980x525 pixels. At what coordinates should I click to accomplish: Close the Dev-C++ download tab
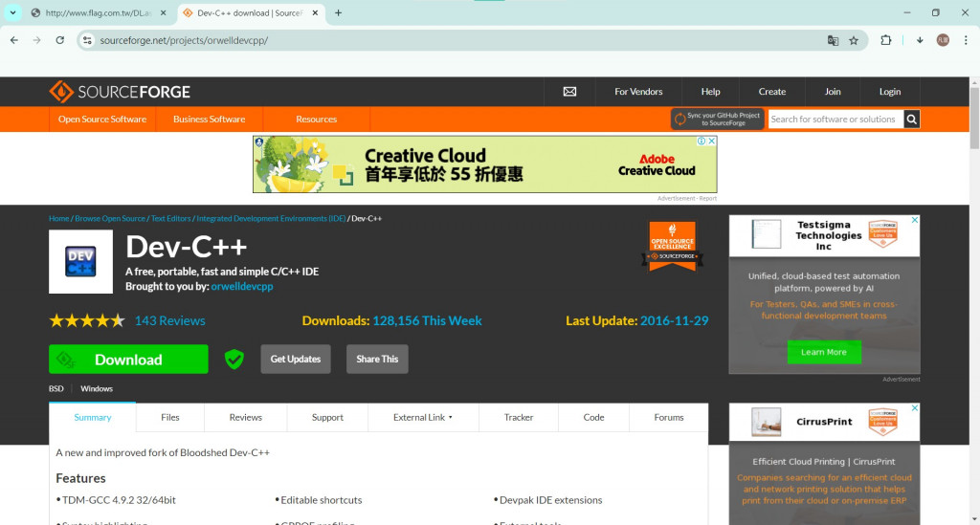[x=315, y=12]
